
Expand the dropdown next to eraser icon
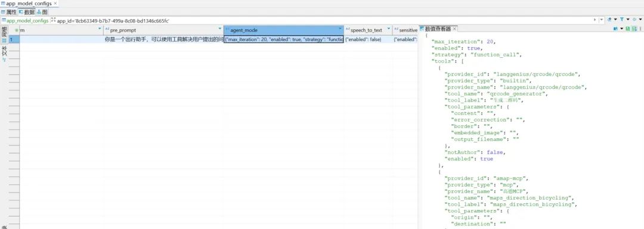[615, 19]
